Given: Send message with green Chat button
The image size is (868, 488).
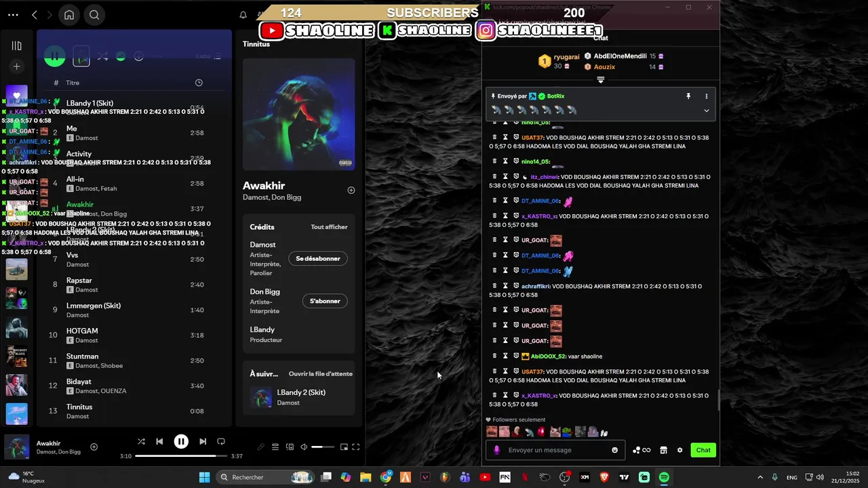Looking at the screenshot, I should tap(703, 450).
